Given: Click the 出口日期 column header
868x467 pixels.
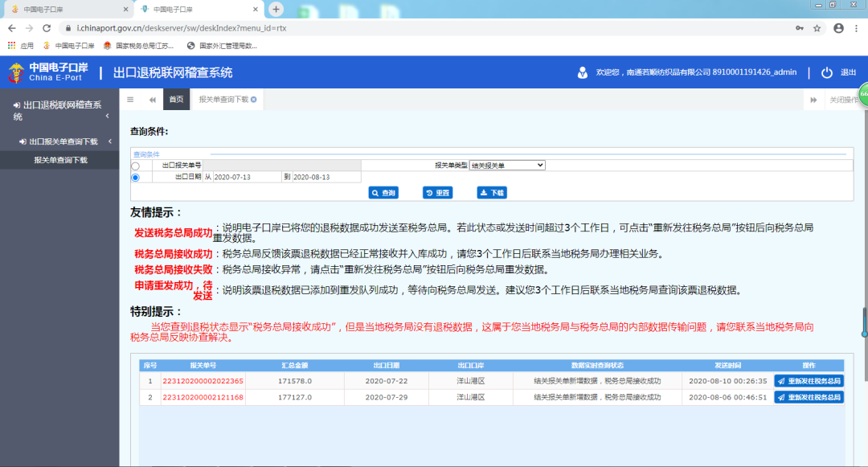Looking at the screenshot, I should (x=387, y=366).
